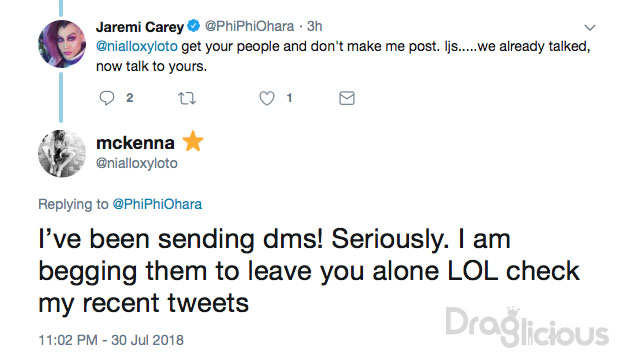Click @nialloxyloto mention in tweet text

point(137,46)
